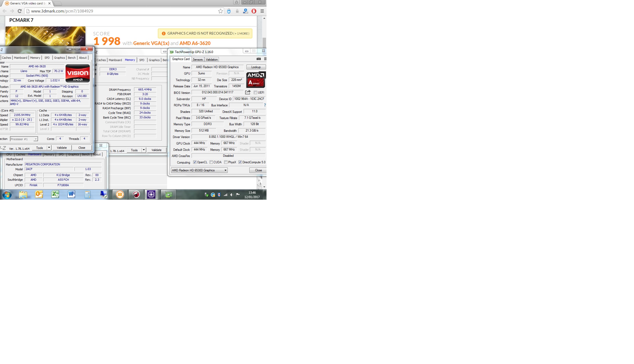Toggle the PhysX checkbox
This screenshot has width=634, height=364.
pyautogui.click(x=226, y=162)
